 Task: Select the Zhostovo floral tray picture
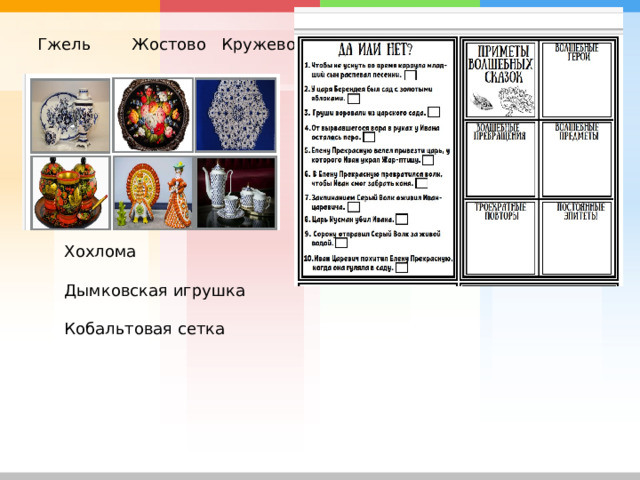tap(153, 115)
